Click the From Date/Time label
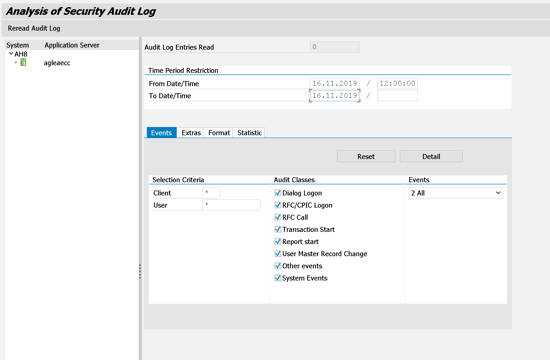Image resolution: width=550 pixels, height=360 pixels. 174,84
